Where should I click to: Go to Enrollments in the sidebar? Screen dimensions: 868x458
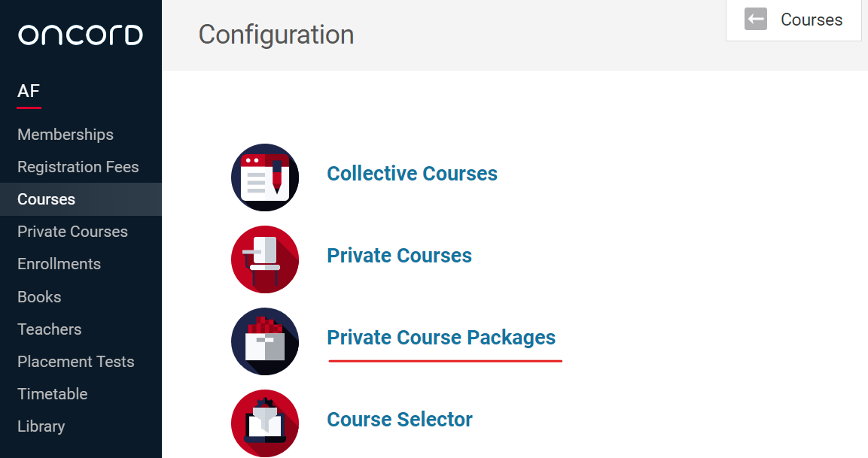pos(59,264)
